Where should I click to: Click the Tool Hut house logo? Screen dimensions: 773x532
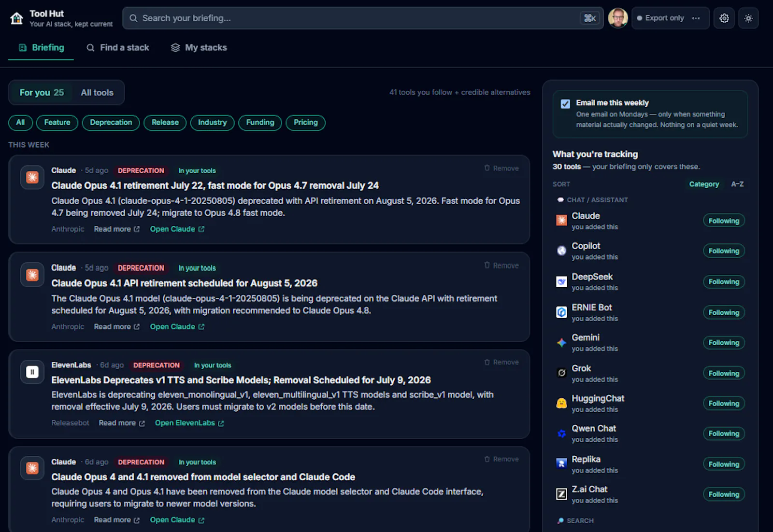point(17,18)
